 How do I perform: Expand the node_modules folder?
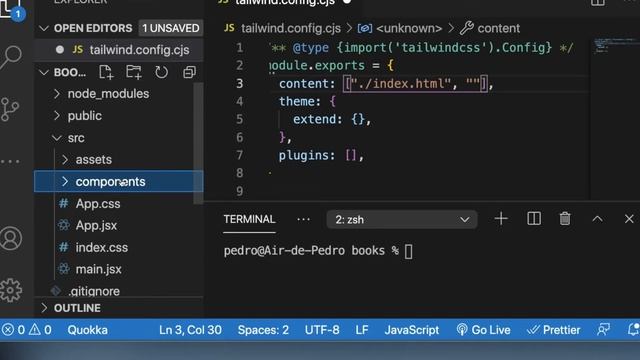coord(57,94)
